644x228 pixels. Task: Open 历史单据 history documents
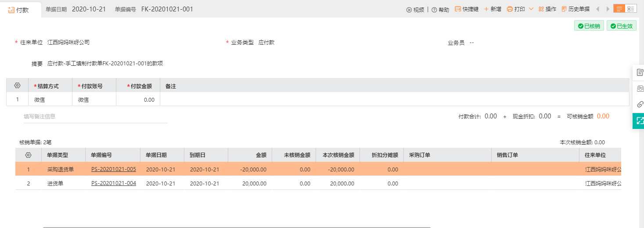click(x=576, y=9)
